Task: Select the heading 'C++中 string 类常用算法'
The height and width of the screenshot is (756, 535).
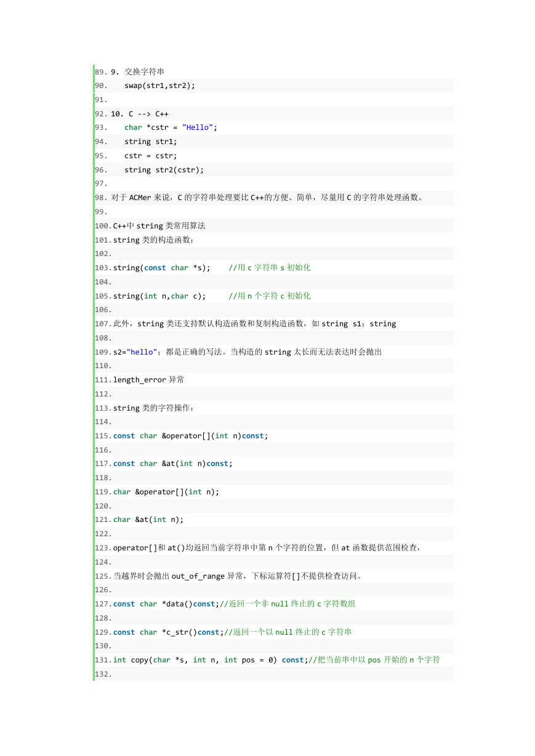Action: click(x=159, y=226)
